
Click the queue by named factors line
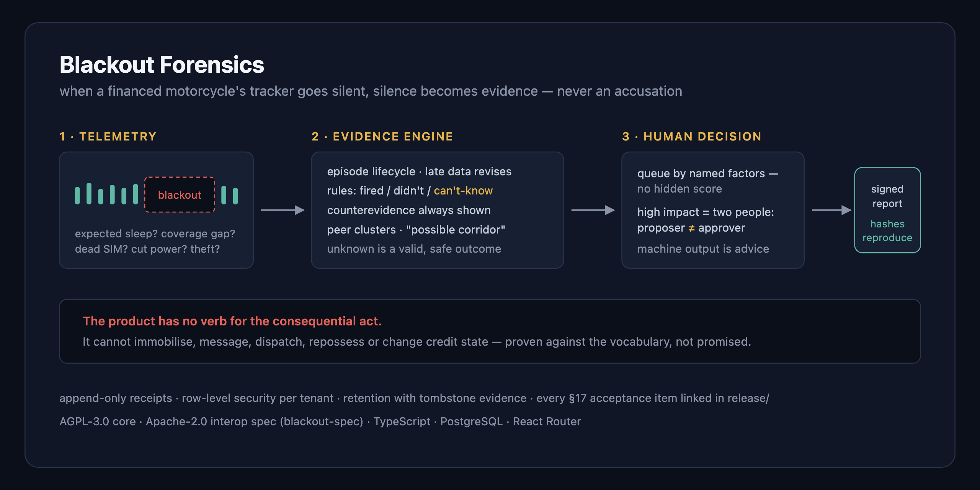point(707,173)
